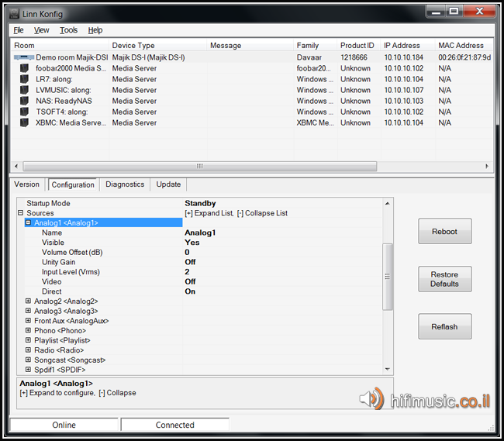504x441 pixels.
Task: Click the device list scroll left arrow
Action: [x=16, y=166]
